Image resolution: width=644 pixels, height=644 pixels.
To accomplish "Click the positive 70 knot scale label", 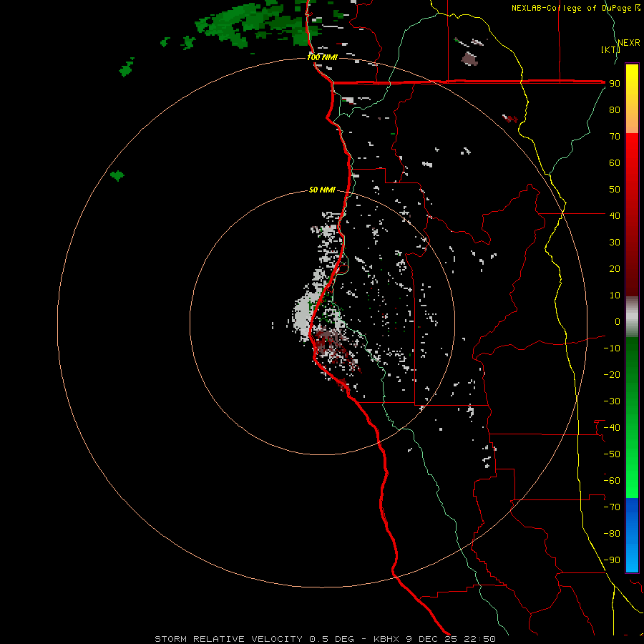I will (615, 137).
